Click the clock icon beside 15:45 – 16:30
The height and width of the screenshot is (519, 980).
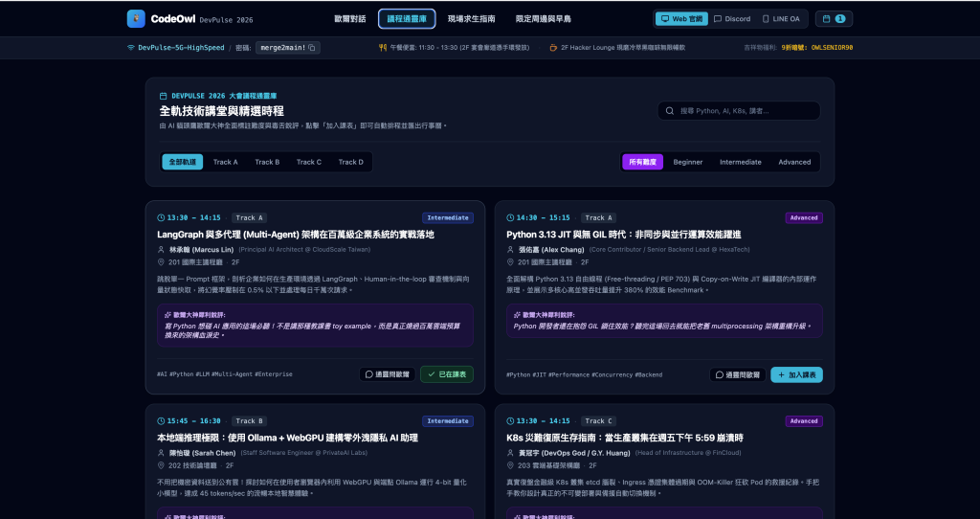point(161,420)
